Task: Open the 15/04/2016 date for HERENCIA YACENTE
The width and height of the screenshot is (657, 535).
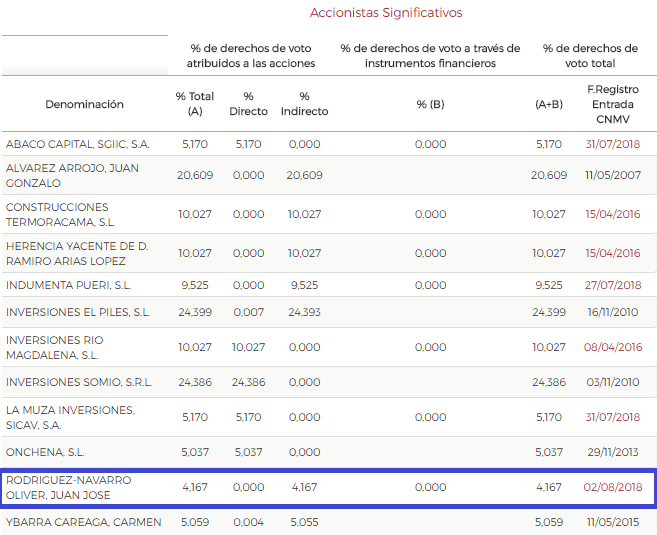Action: (x=613, y=253)
